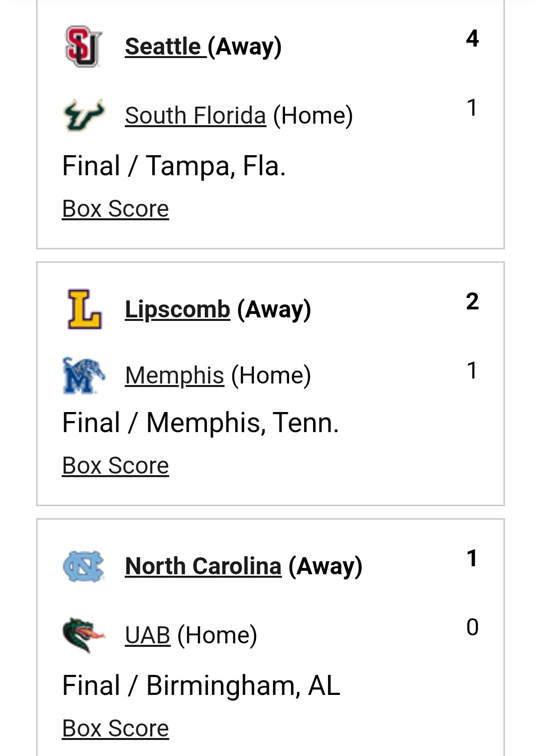The height and width of the screenshot is (756, 541).
Task: Click UAB's score of 0
Action: tap(472, 627)
